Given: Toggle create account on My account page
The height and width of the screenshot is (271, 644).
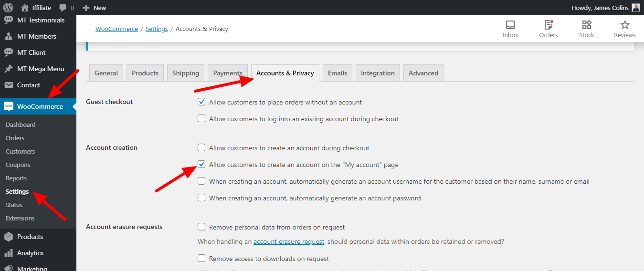Looking at the screenshot, I should (x=201, y=165).
